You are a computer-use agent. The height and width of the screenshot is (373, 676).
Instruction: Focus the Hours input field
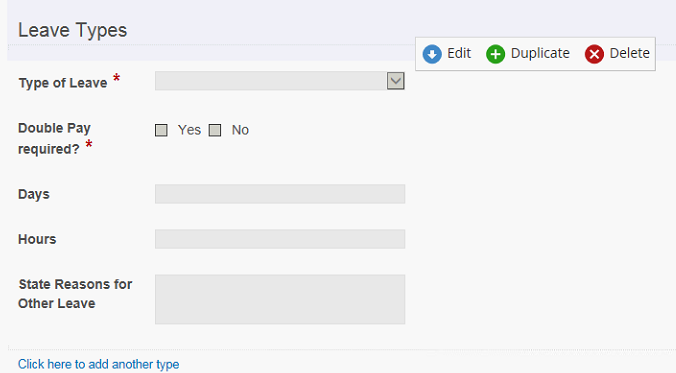pyautogui.click(x=280, y=239)
